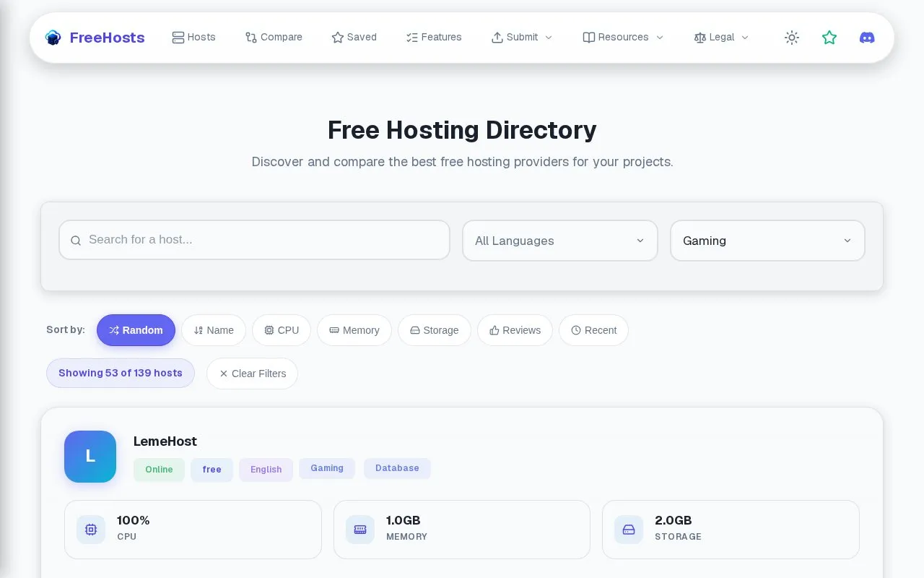Click the magnifier icon in search box
Screen dimensions: 924x578
click(76, 241)
